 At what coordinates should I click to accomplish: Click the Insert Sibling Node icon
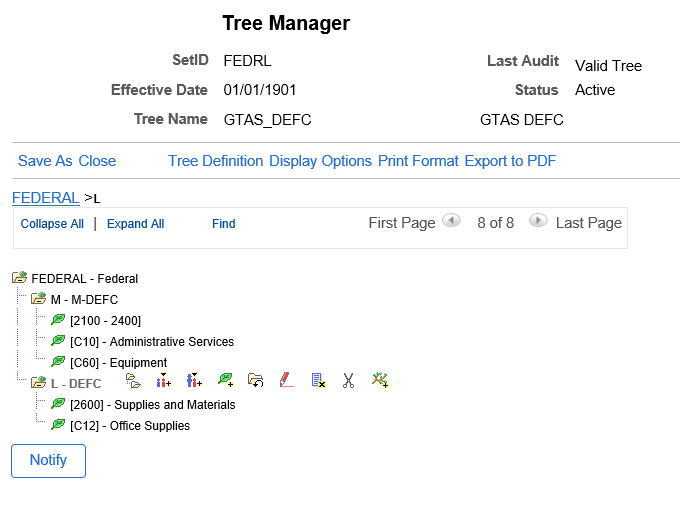163,380
